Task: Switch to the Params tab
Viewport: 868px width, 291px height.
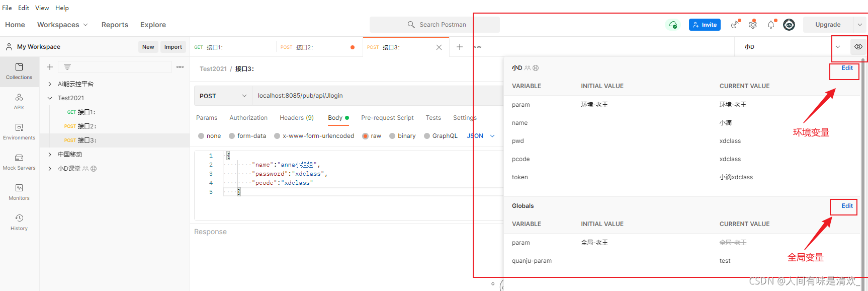Action: (x=207, y=118)
